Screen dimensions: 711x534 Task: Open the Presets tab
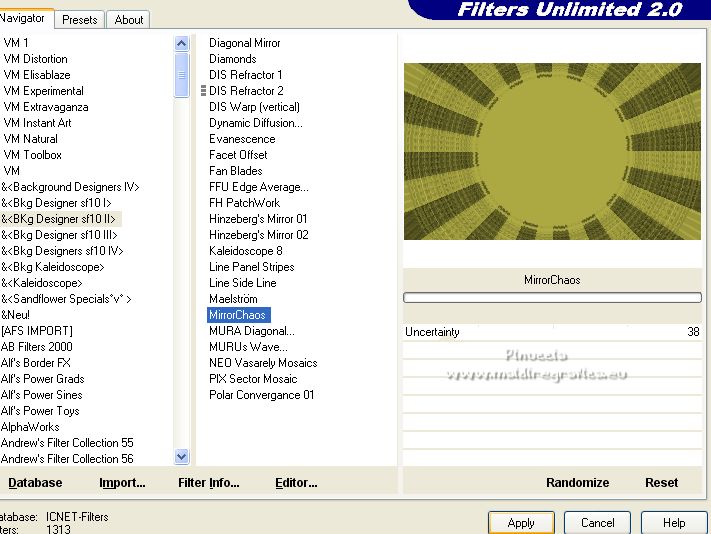click(x=80, y=20)
